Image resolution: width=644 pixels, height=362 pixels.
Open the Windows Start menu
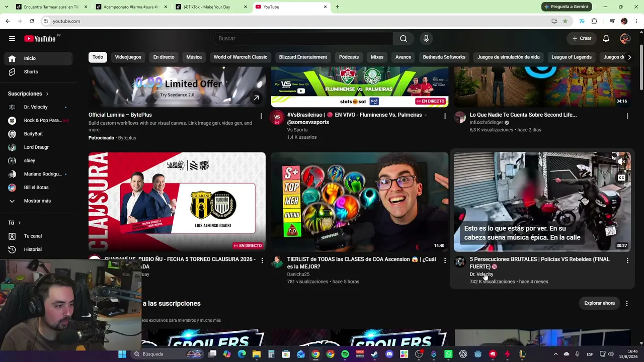pos(122,354)
